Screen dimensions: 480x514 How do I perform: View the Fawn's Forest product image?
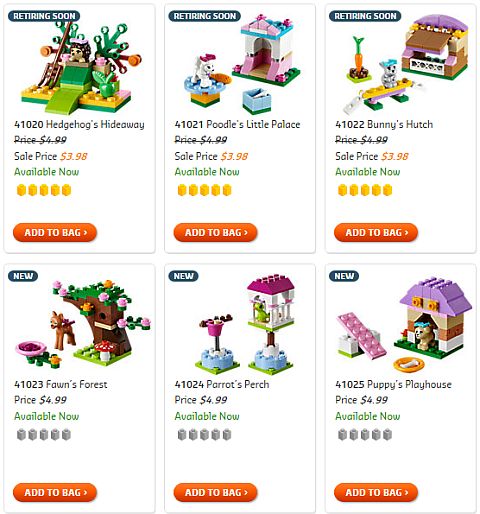pyautogui.click(x=83, y=324)
